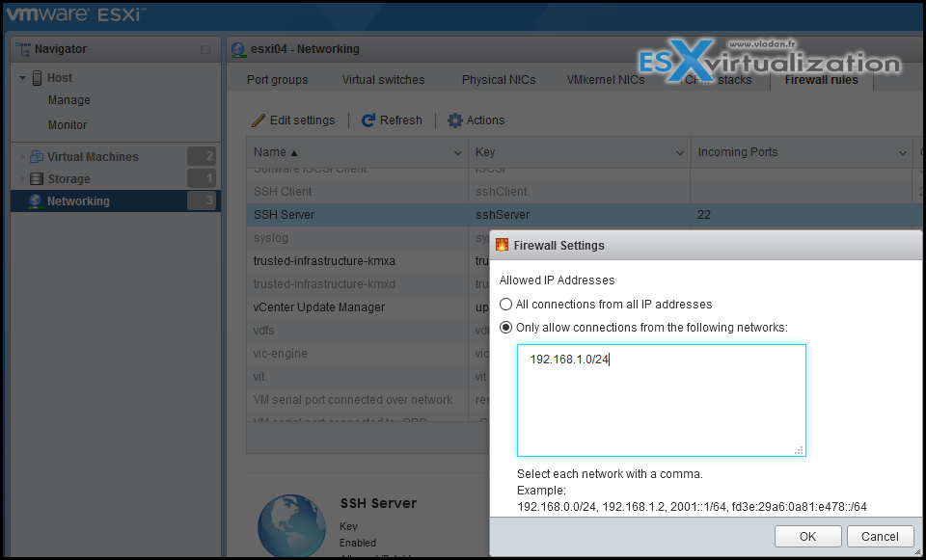This screenshot has width=926, height=560.
Task: Click the large SSH Server globe image
Action: [x=291, y=527]
